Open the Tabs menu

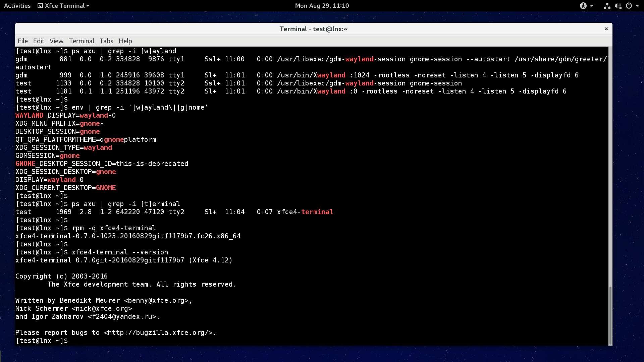pos(106,41)
